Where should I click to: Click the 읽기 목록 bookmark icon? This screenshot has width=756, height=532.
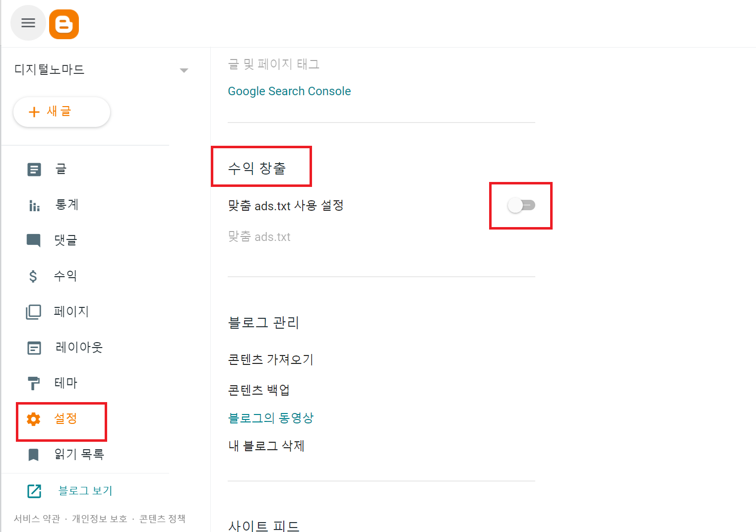pos(34,455)
